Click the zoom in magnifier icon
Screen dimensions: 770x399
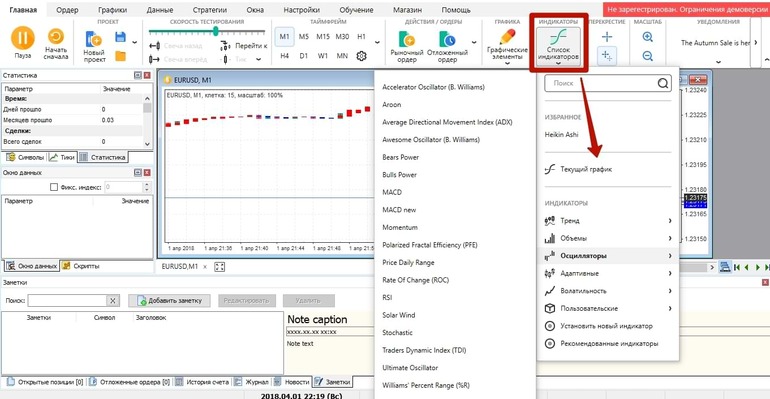coord(648,37)
